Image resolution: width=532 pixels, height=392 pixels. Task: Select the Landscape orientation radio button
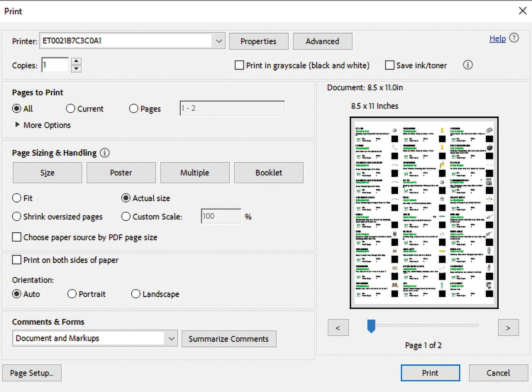pyautogui.click(x=136, y=294)
